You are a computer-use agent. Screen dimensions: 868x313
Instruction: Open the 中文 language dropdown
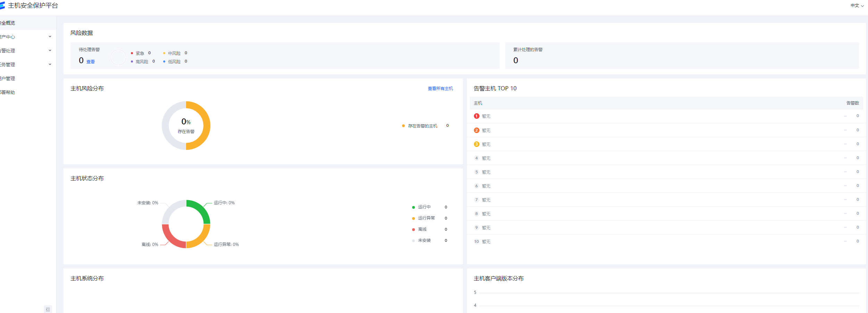point(856,6)
